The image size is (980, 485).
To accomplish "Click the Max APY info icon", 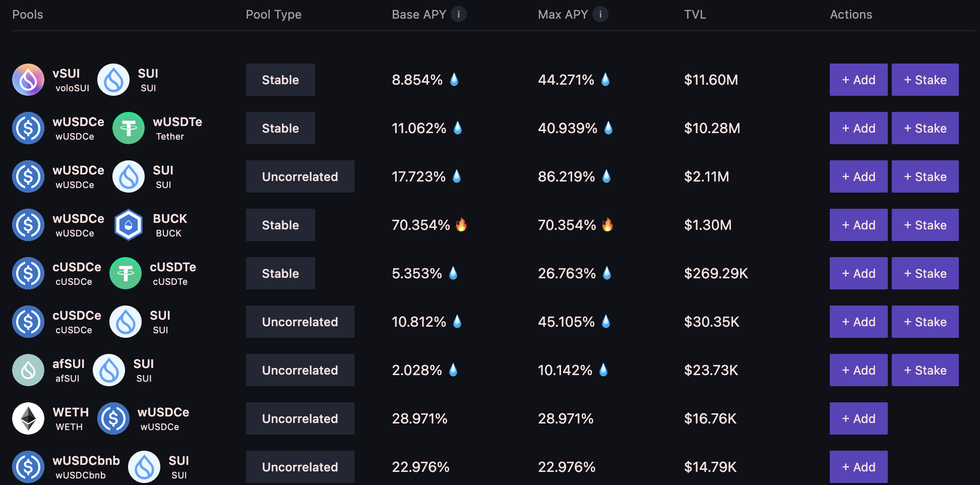I will point(600,14).
